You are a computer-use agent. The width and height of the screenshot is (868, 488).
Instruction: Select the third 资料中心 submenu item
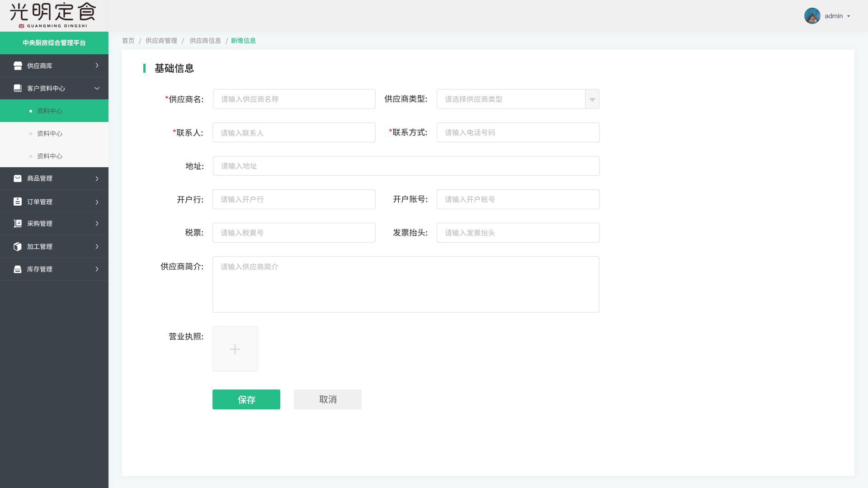tap(50, 156)
